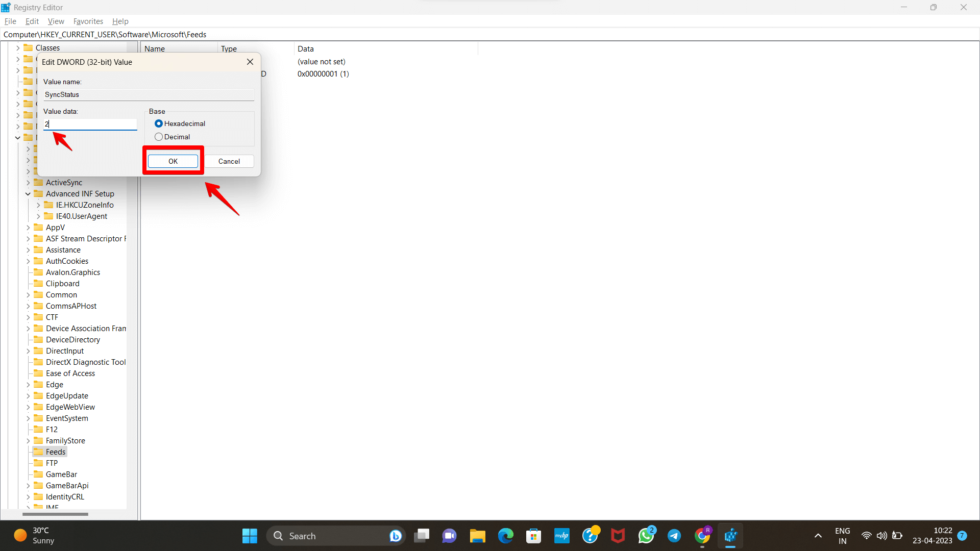This screenshot has height=551, width=980.
Task: Select the Hexadecimal base option
Action: coord(159,123)
